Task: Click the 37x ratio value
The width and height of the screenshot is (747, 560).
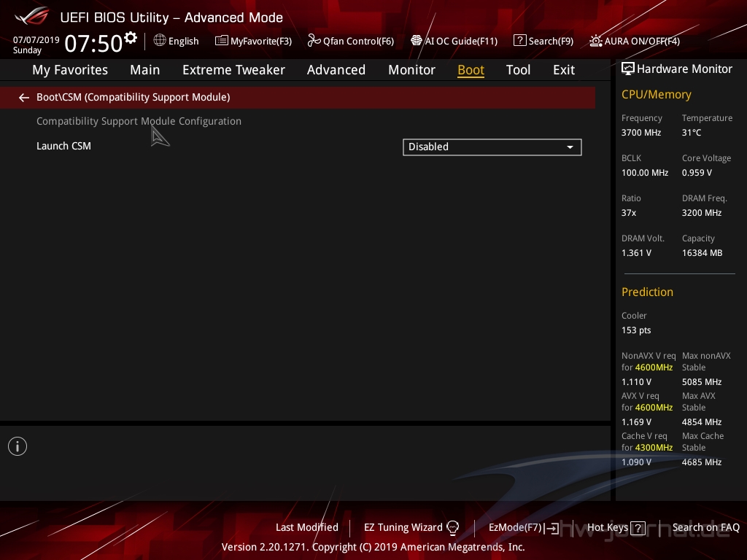Action: click(628, 213)
